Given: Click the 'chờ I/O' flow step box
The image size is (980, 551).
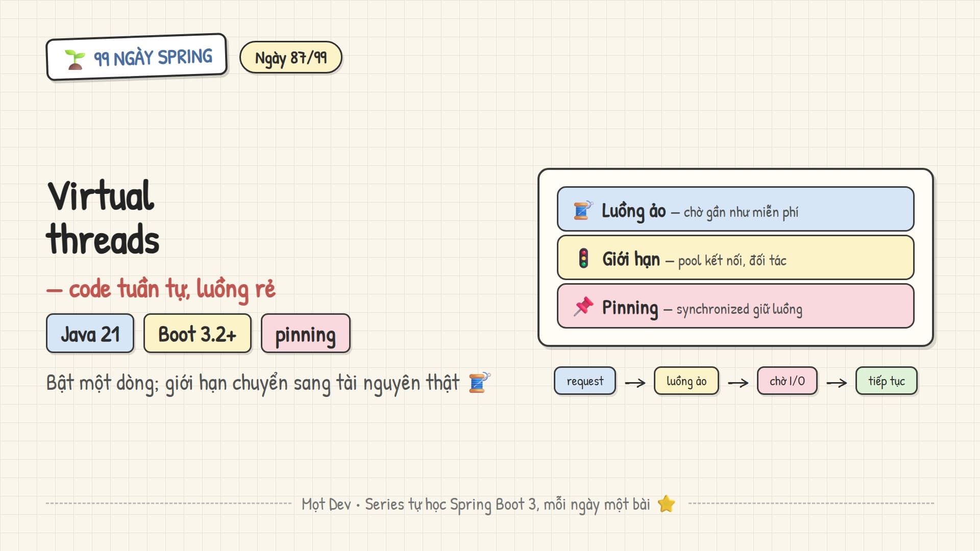Looking at the screenshot, I should 787,381.
